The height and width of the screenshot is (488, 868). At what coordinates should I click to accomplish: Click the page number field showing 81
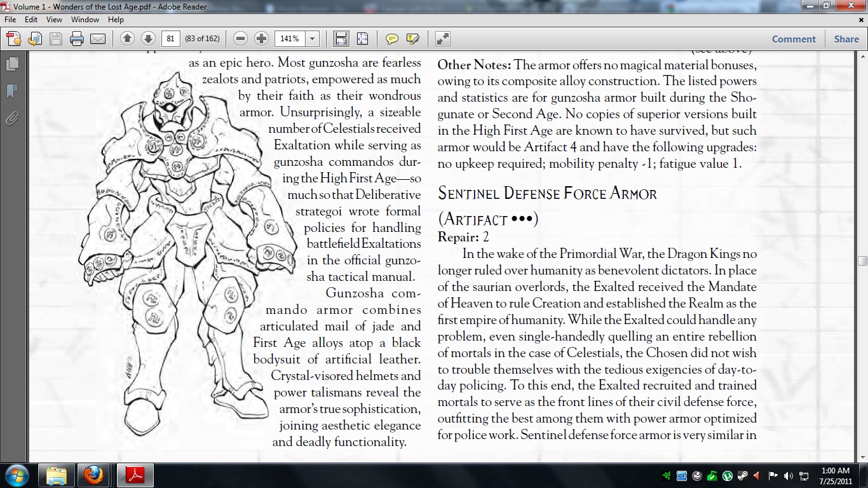pyautogui.click(x=170, y=39)
